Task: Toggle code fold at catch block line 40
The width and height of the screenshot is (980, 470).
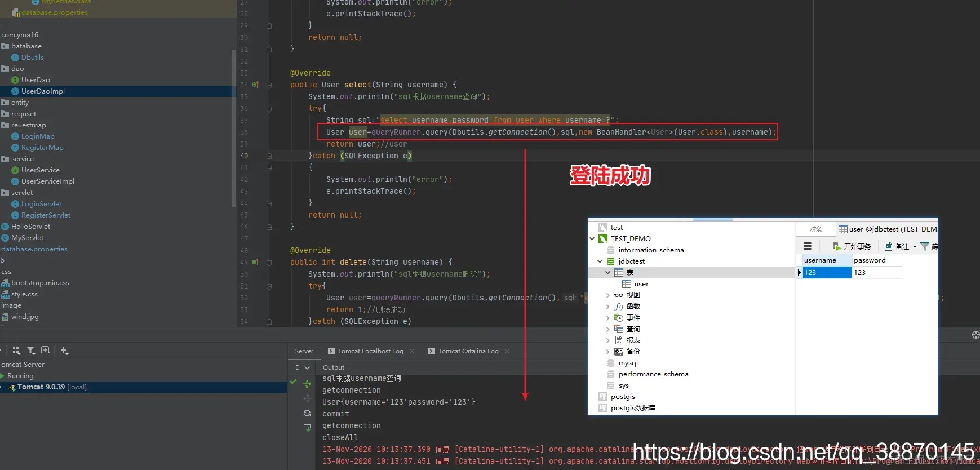Action: pyautogui.click(x=269, y=156)
